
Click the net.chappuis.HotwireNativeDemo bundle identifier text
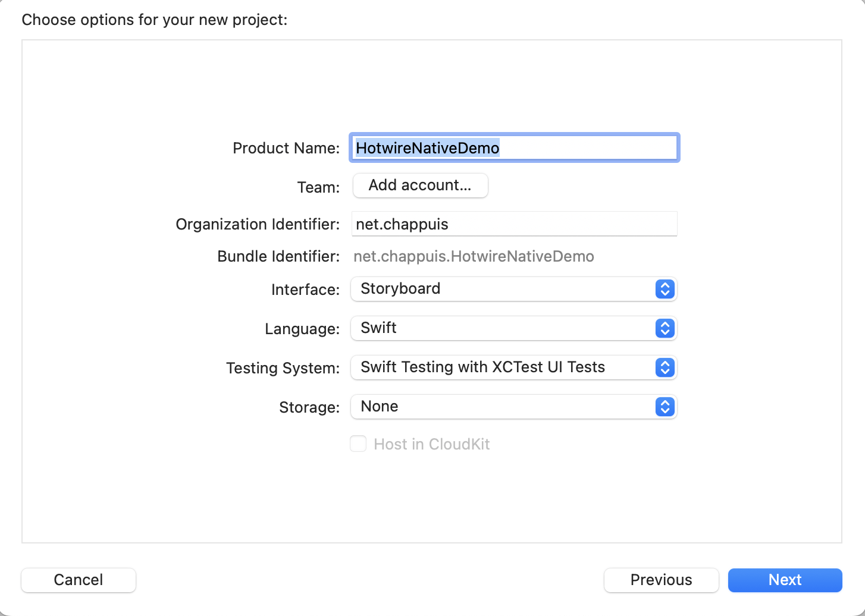point(474,256)
